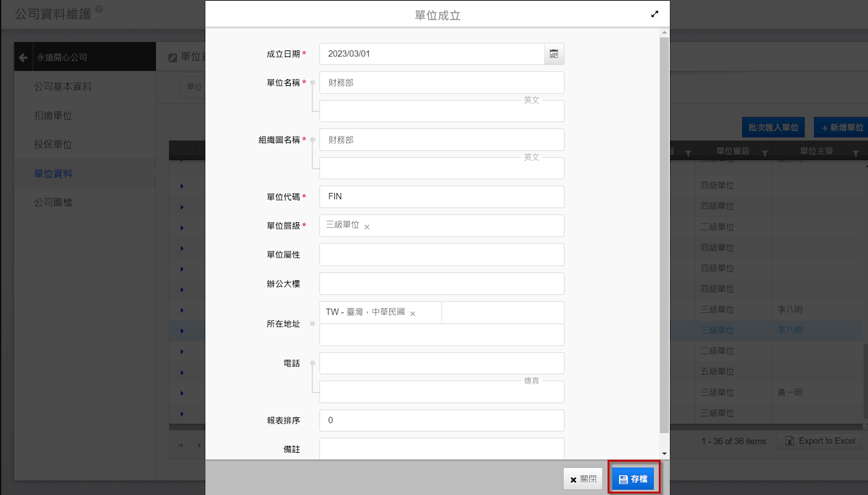Viewport: 868px width, 495px height.
Task: Open 公司圖檔 in the sidebar
Action: [53, 202]
